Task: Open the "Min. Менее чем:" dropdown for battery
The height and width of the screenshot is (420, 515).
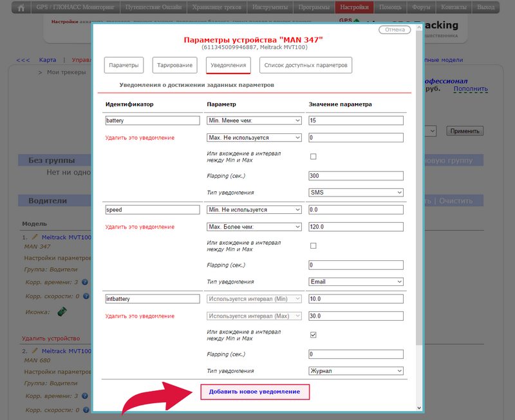Action: click(x=254, y=120)
